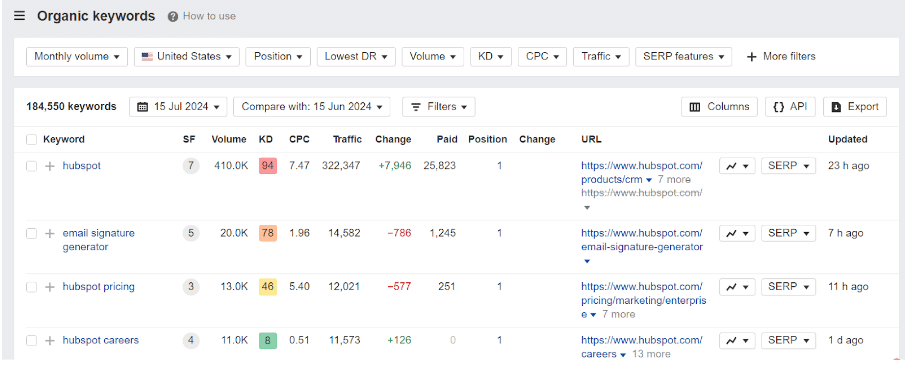Click plus icon beside hubspot pricing
The image size is (905, 367).
click(50, 287)
